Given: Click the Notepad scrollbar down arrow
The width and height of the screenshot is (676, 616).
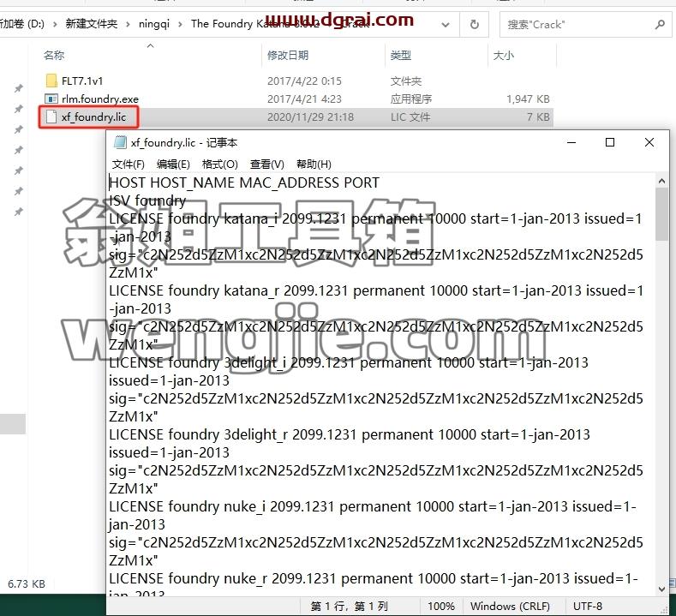Looking at the screenshot, I should [661, 589].
